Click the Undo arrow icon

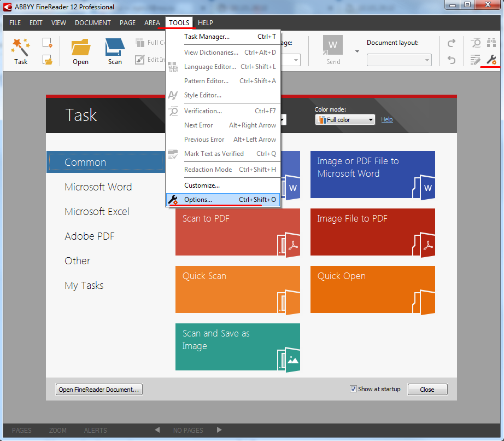click(x=451, y=60)
